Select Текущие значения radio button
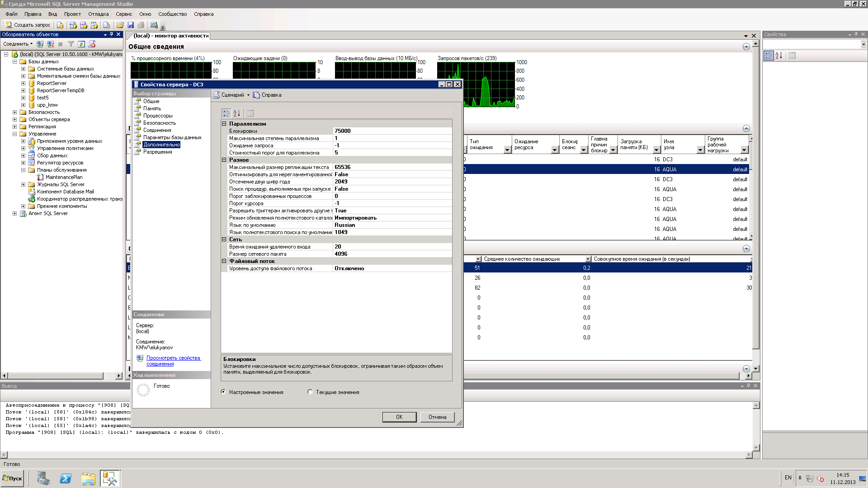Screen dimensions: 868x488 click(x=310, y=392)
